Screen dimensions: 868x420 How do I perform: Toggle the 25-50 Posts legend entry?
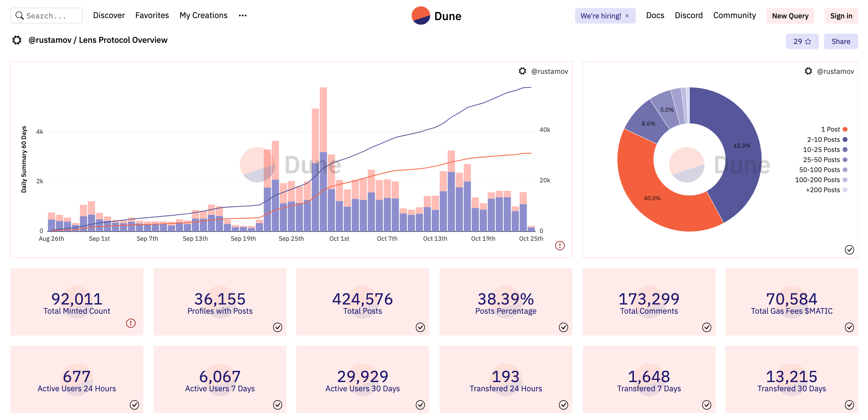pyautogui.click(x=825, y=159)
